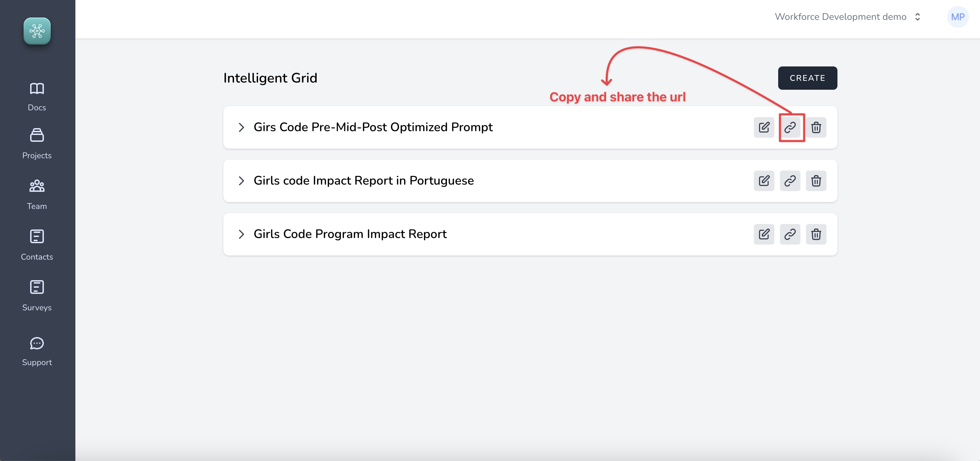Open the Contacts section

[x=37, y=245]
